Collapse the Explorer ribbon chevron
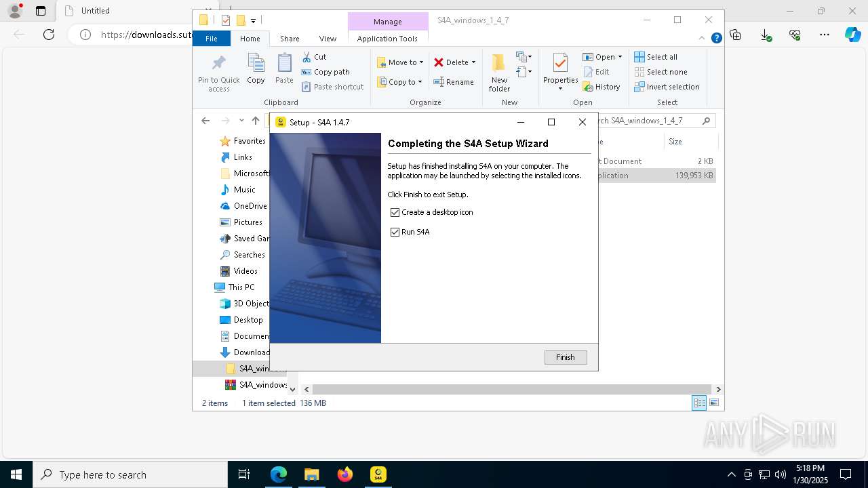This screenshot has height=488, width=868. (703, 39)
